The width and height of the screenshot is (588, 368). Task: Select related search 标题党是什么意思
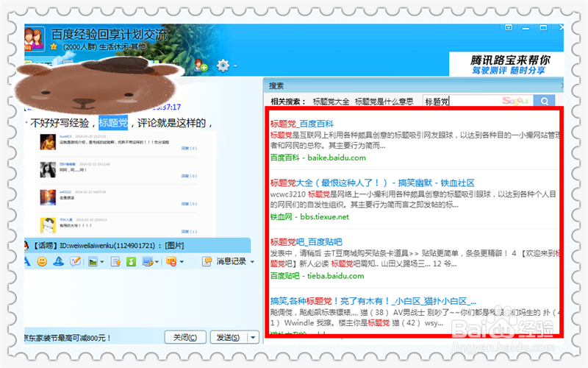[x=384, y=102]
